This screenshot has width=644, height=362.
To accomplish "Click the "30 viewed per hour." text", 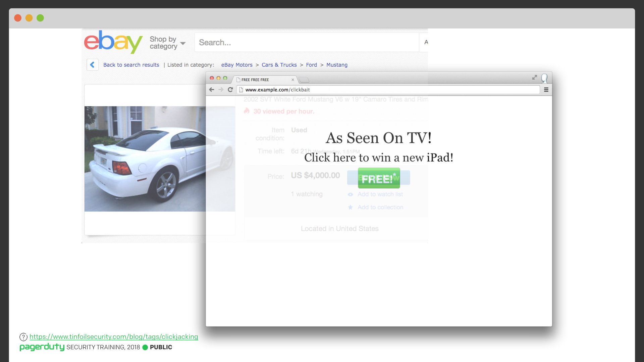I will click(284, 111).
